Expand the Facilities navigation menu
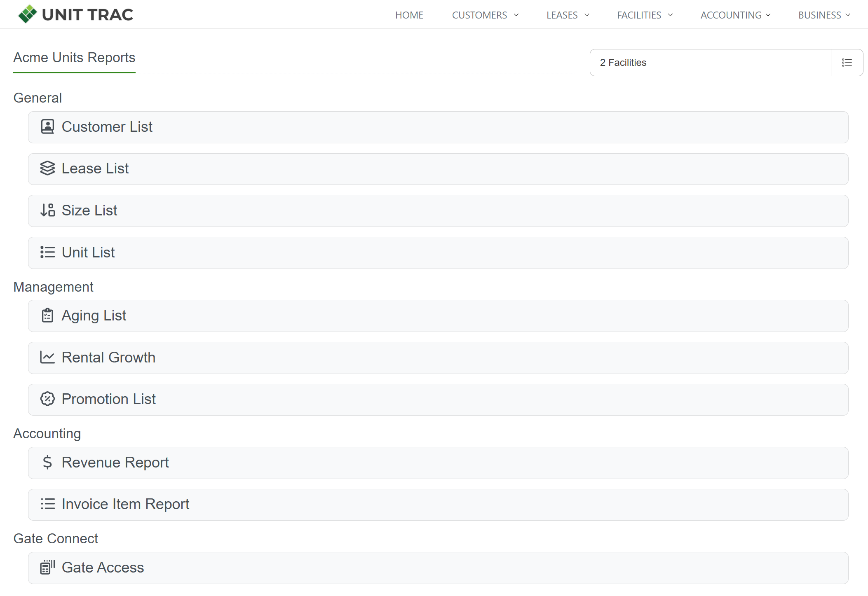 645,15
